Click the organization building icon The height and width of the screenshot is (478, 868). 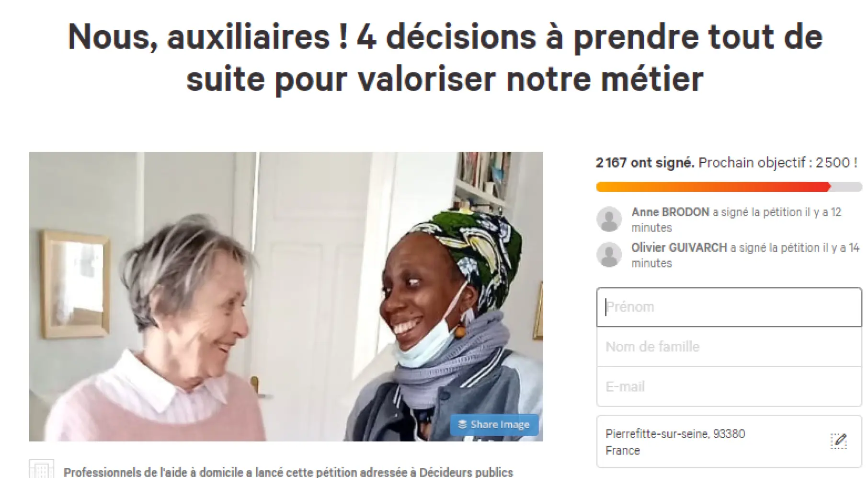point(41,469)
